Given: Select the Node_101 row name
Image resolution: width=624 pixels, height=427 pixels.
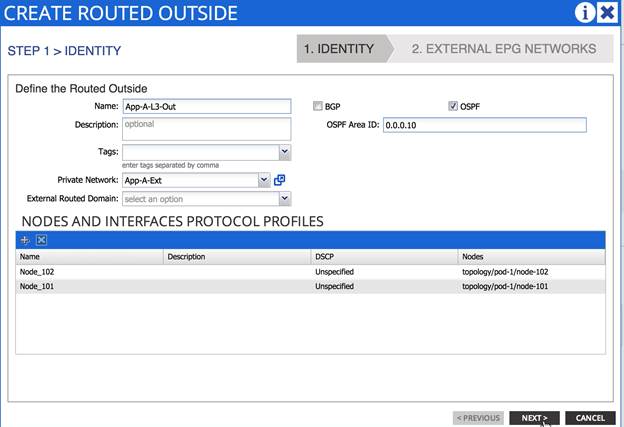Looking at the screenshot, I should point(37,286).
